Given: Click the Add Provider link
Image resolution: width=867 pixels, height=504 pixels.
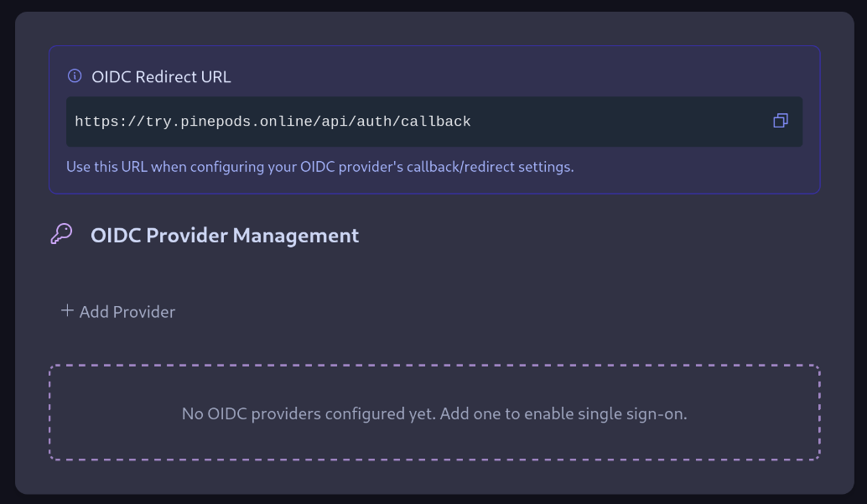Looking at the screenshot, I should tap(127, 311).
